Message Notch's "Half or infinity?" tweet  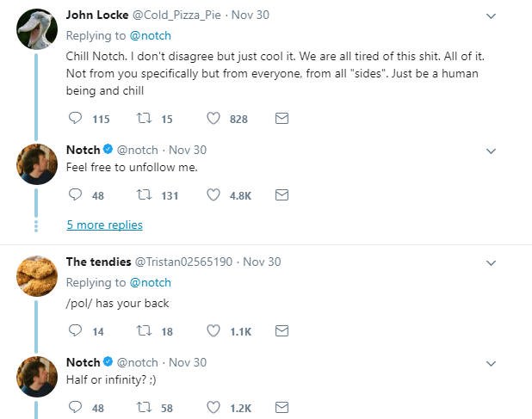281,407
